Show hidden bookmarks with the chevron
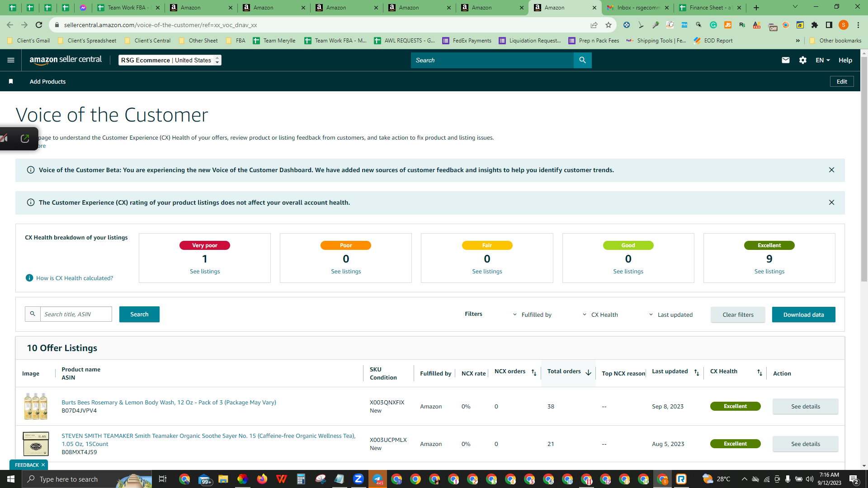Screen dimensions: 868x488 pos(798,41)
